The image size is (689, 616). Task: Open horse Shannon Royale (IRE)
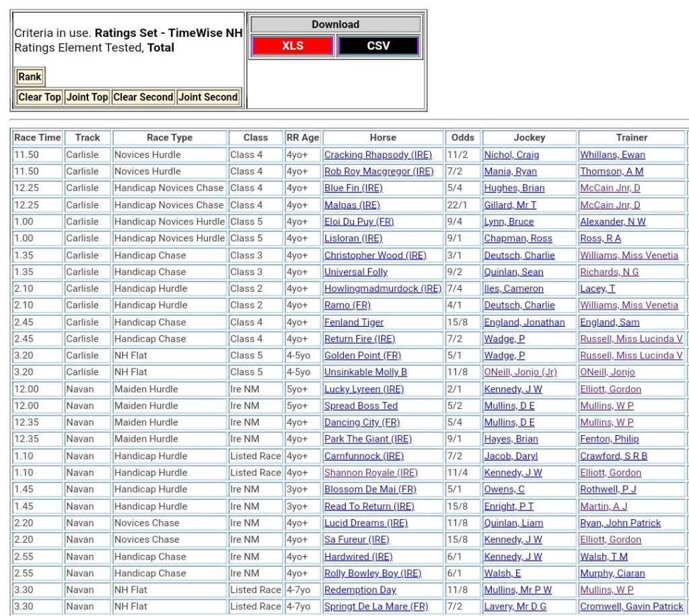(371, 473)
